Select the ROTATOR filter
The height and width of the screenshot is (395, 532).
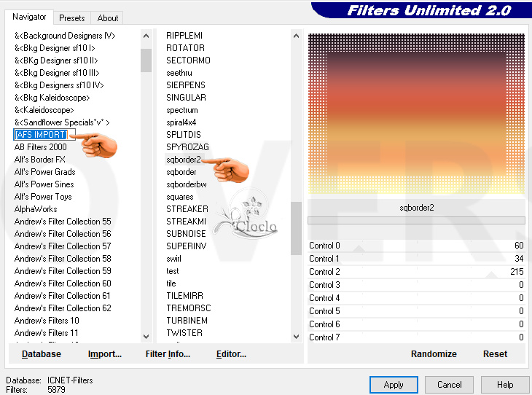point(185,48)
